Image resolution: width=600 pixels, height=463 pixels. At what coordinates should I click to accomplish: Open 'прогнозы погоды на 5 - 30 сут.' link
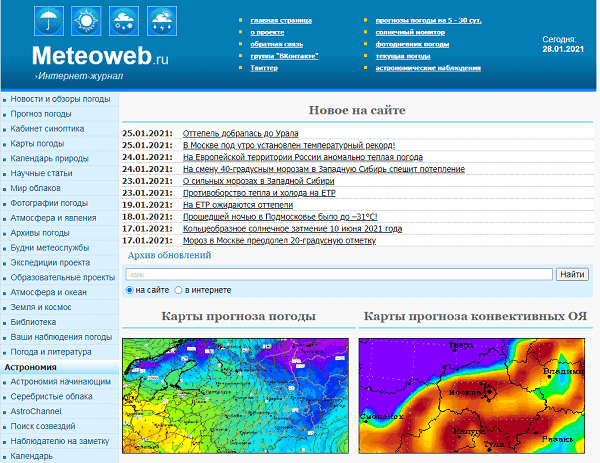[x=428, y=21]
